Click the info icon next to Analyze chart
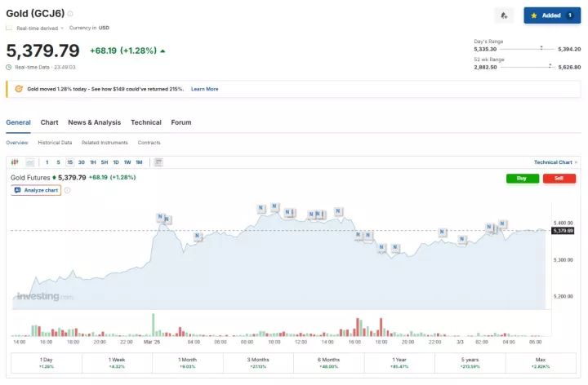Screen dimensions: 588x385 tap(67, 190)
